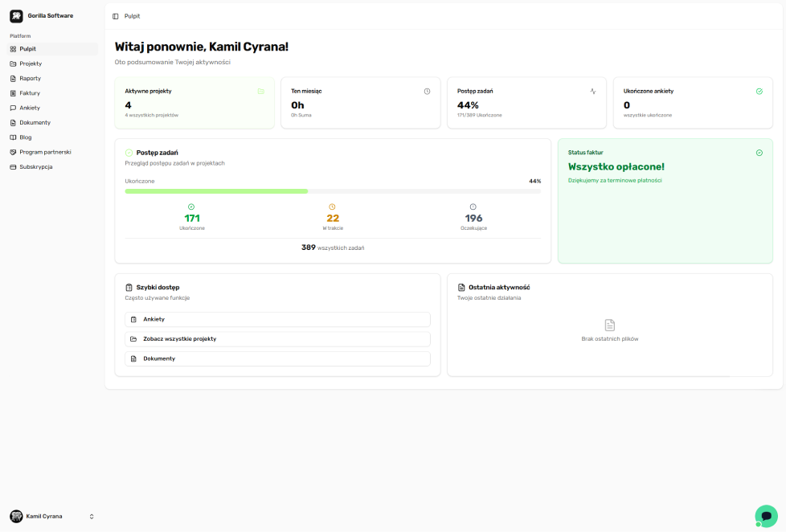Click the check icon in Status faktur card

click(x=759, y=153)
